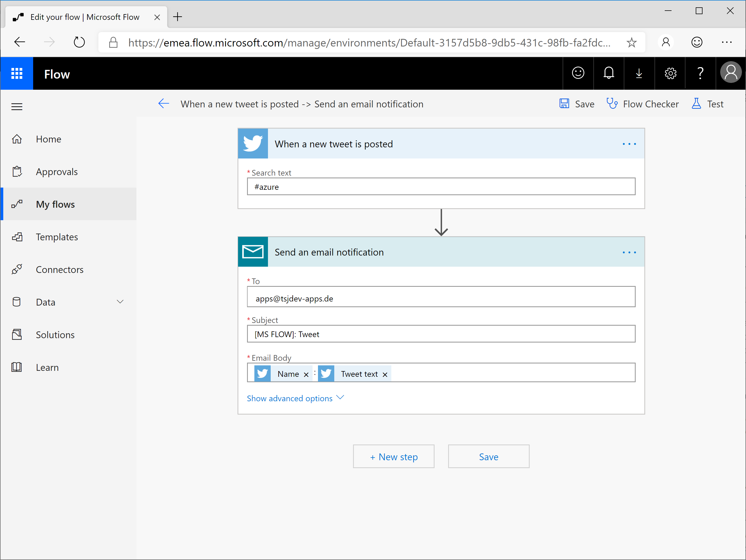Image resolution: width=746 pixels, height=560 pixels.
Task: Click the feedback smiley in Flow header
Action: (x=578, y=73)
